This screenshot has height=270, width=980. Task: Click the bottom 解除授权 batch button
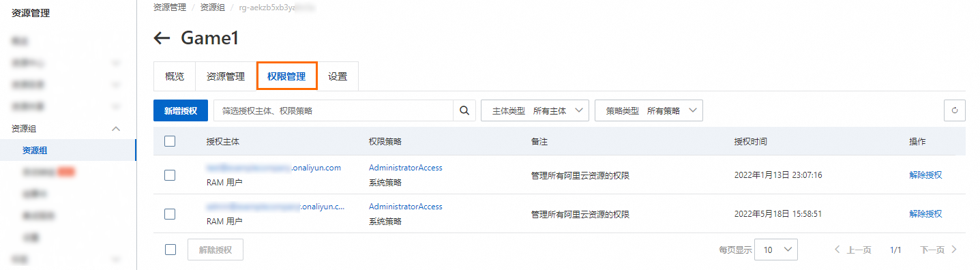[216, 250]
